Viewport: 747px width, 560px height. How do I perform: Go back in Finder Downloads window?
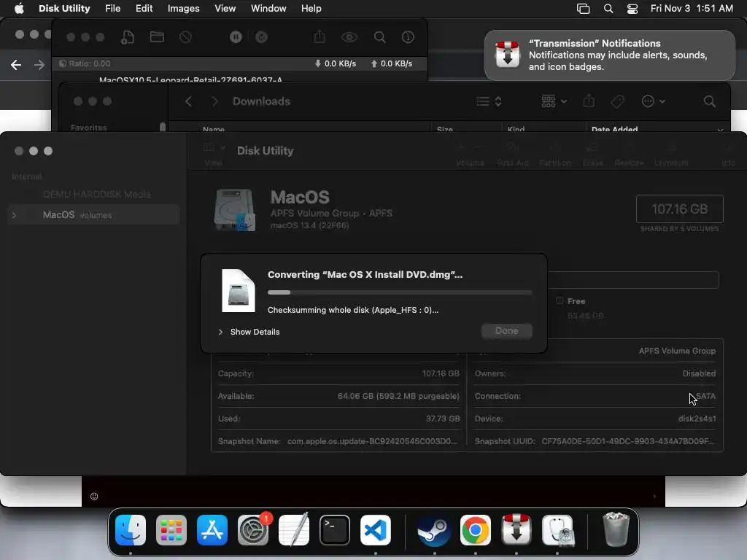(189, 101)
